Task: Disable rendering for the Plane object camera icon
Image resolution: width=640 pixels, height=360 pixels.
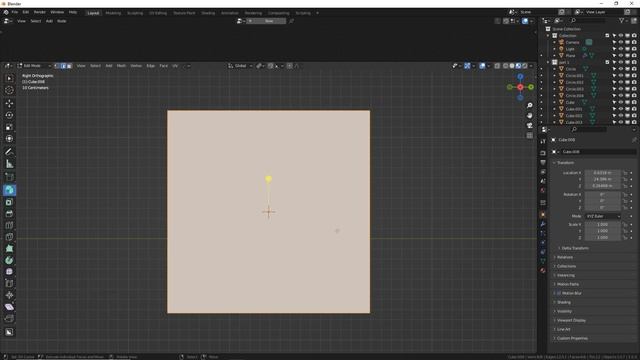Action: pyautogui.click(x=634, y=56)
